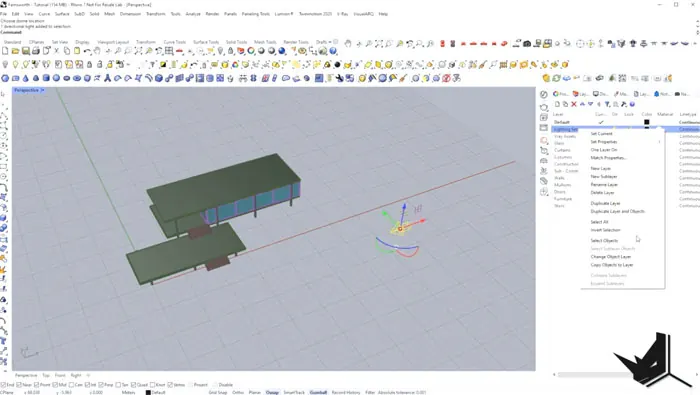Click the Move layer up arrow icon
This screenshot has width=700, height=395.
(x=582, y=104)
